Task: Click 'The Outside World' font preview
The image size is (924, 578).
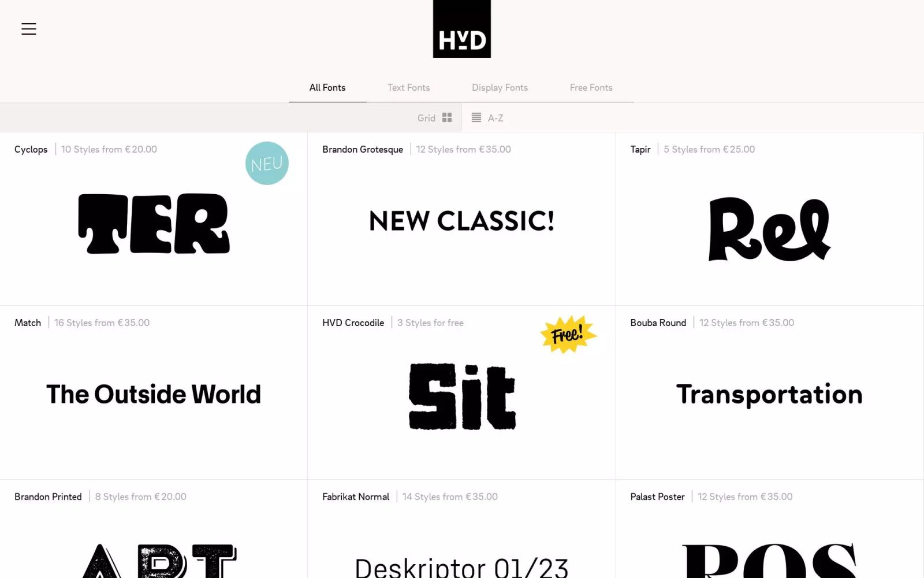Action: coord(154,394)
